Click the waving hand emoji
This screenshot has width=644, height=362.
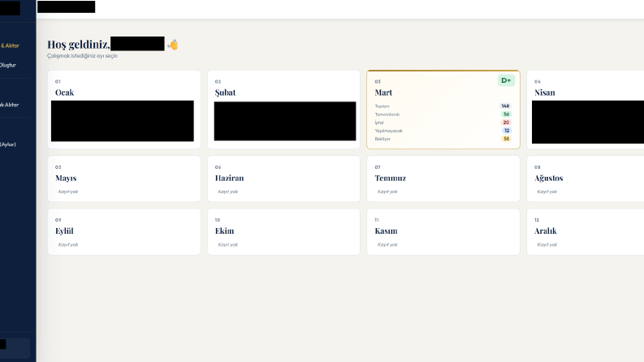click(x=172, y=45)
